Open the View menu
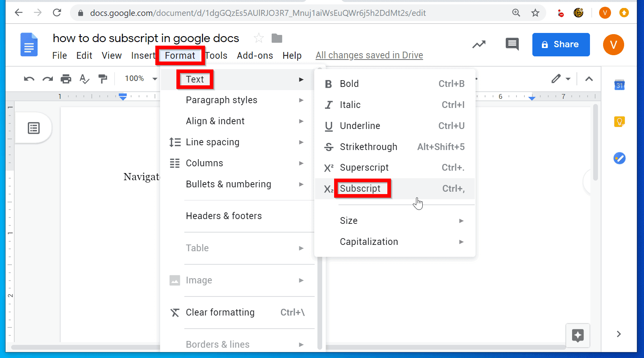The image size is (644, 358). click(112, 56)
